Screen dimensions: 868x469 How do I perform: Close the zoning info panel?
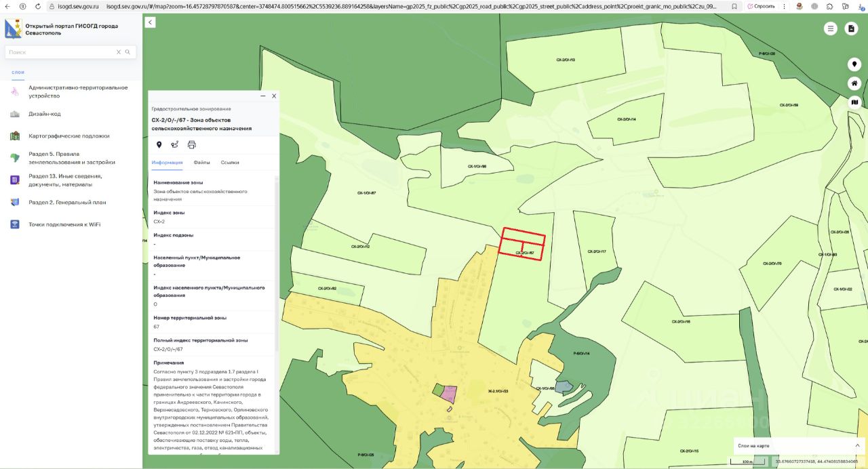(274, 96)
